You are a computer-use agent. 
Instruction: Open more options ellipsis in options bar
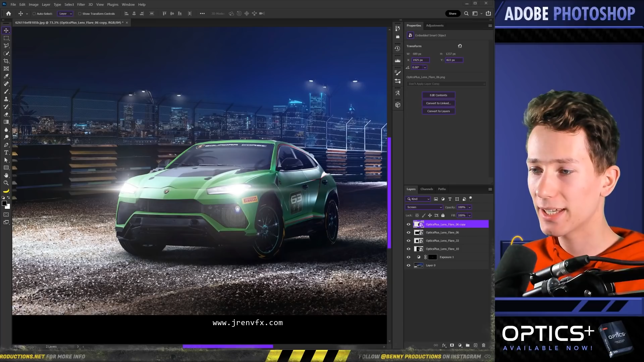202,14
